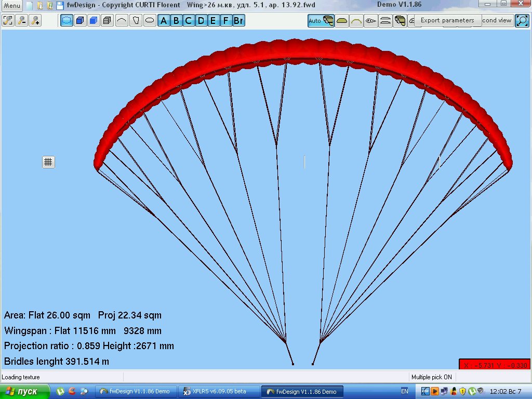Screen dimensions: 532x399
Task: Toggle the Br brake lines button
Action: [x=238, y=21]
